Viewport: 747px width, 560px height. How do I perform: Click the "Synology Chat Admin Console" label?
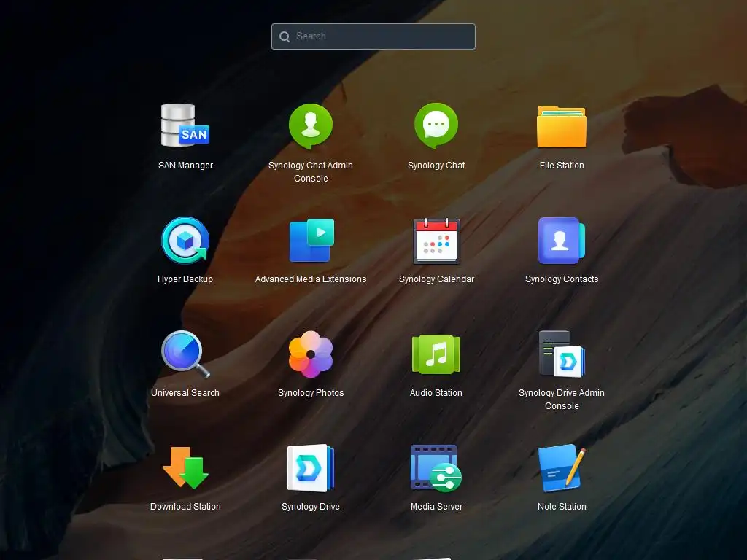(311, 172)
